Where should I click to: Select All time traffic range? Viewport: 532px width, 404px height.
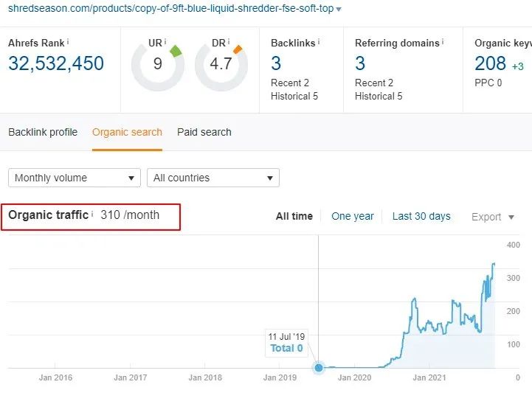point(294,216)
